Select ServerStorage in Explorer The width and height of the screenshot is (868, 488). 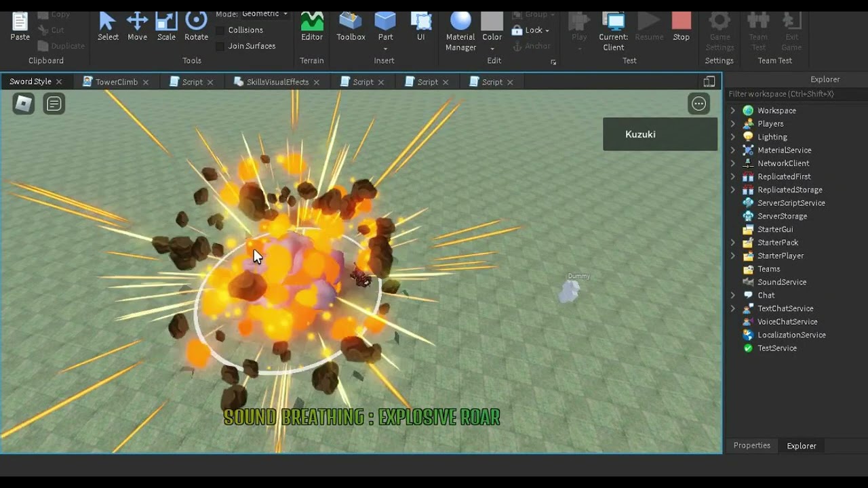[x=782, y=216]
